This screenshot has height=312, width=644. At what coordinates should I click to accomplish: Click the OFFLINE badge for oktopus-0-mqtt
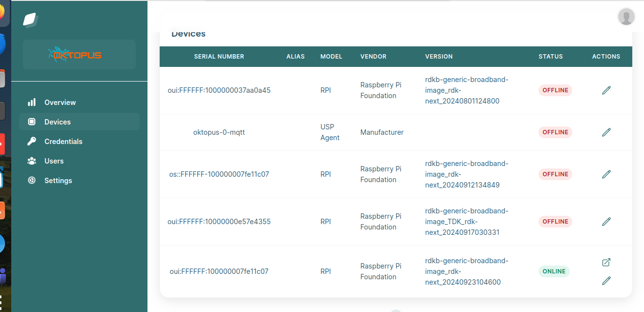tap(555, 132)
